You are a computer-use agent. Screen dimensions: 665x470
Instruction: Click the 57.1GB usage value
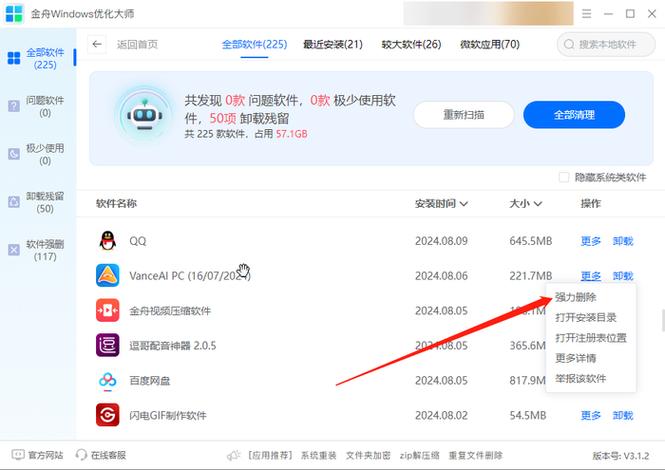click(292, 134)
